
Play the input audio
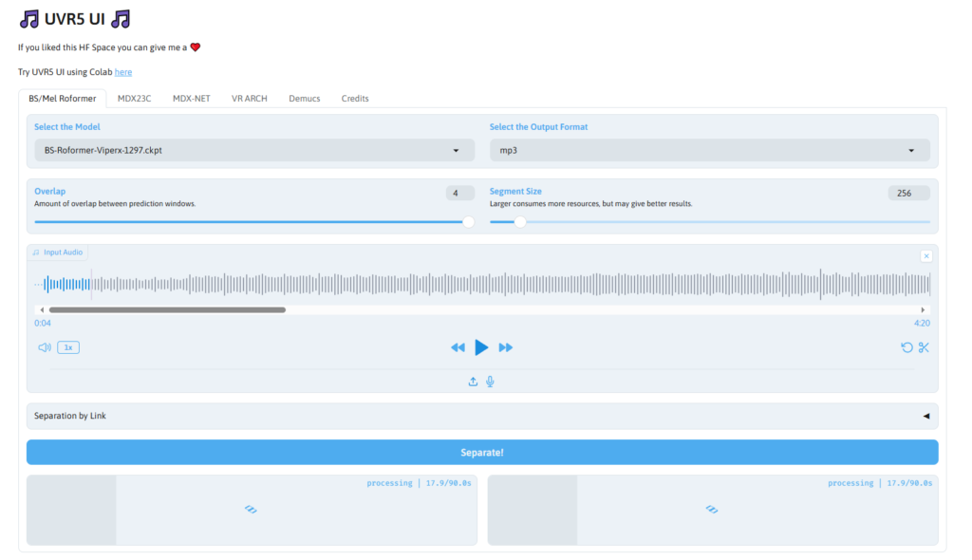pos(481,347)
